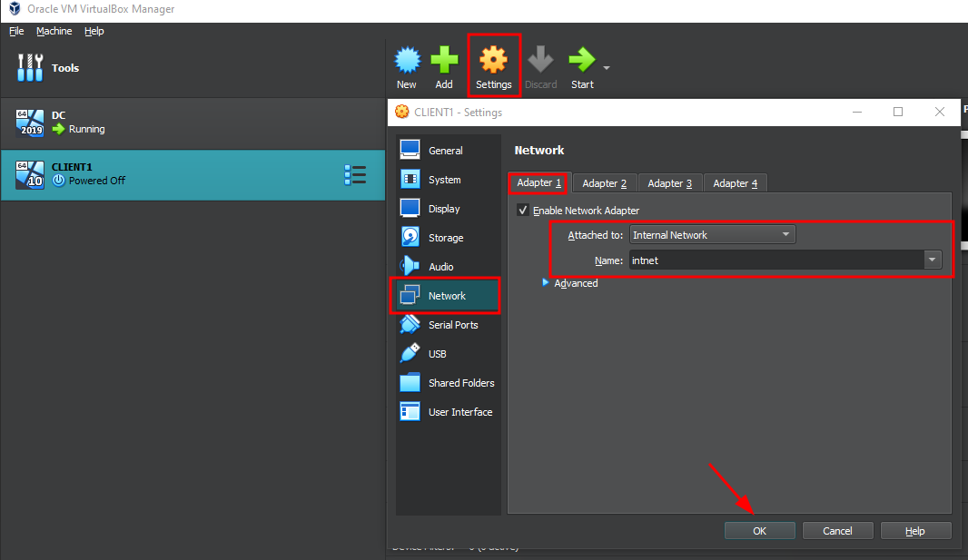968x560 pixels.
Task: Start the VM with the green arrow
Action: click(581, 62)
